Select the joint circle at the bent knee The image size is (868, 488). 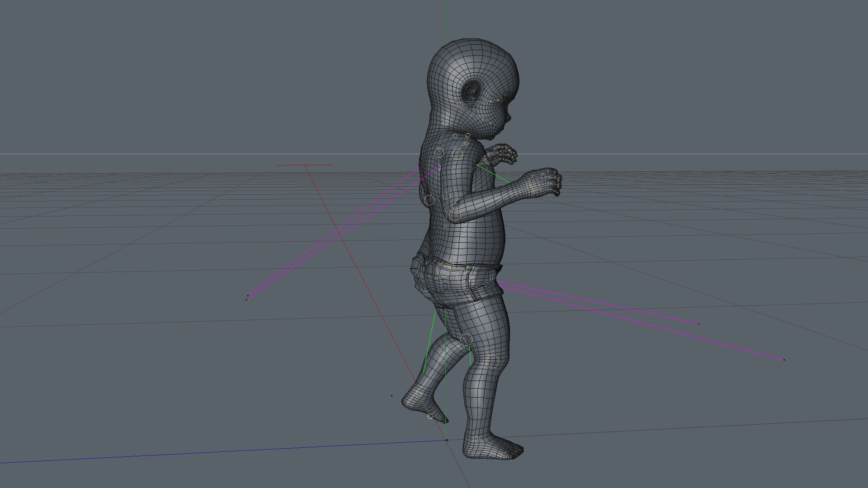click(x=466, y=339)
